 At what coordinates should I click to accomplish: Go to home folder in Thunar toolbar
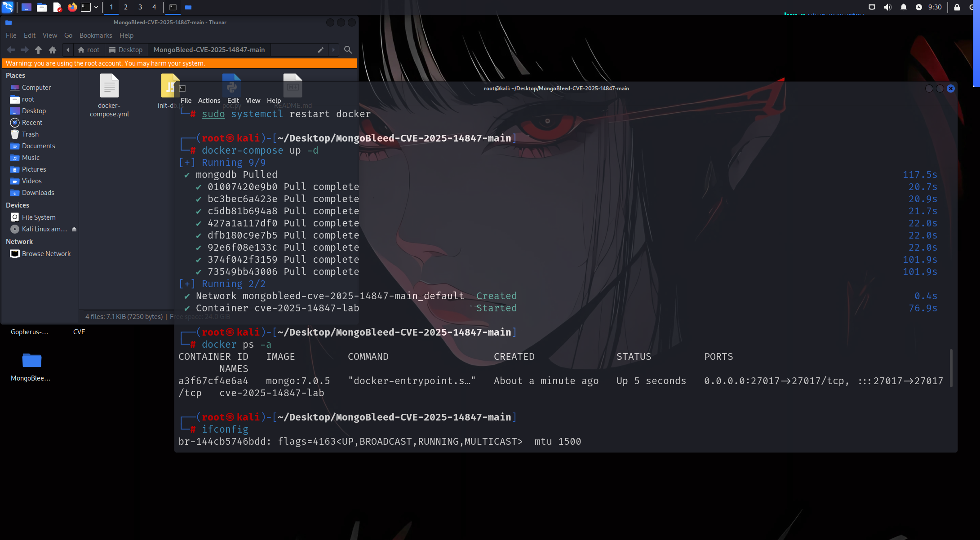point(53,50)
